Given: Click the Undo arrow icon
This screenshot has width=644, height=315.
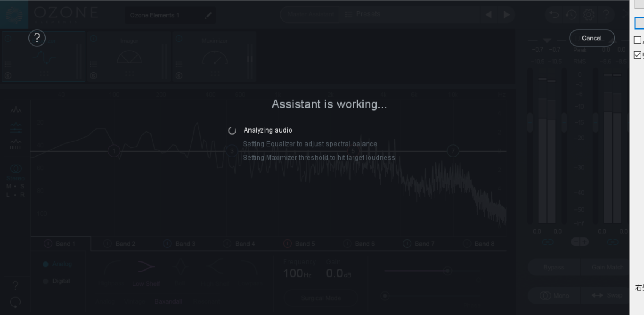Looking at the screenshot, I should pyautogui.click(x=554, y=14).
